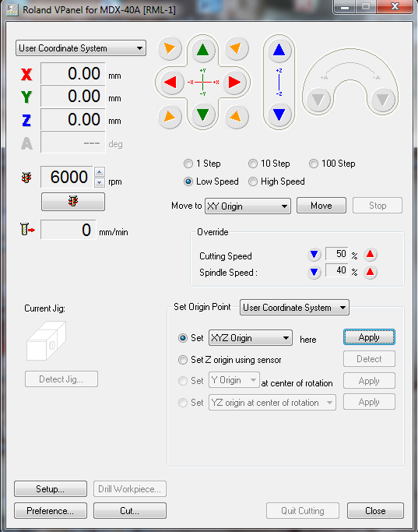Click the Quit Cutting button
The height and width of the screenshot is (532, 418).
303,511
